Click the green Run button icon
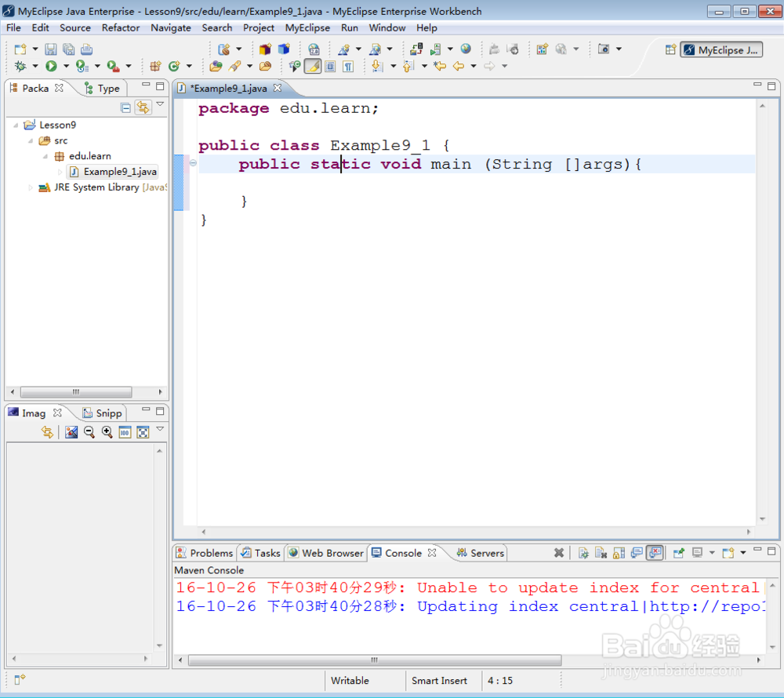The height and width of the screenshot is (698, 784). 51,66
